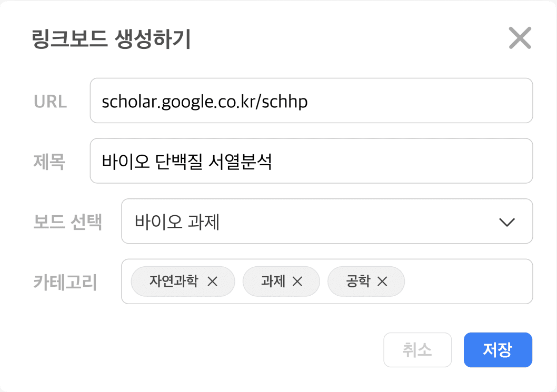
Task: Click empty space in the category field
Action: pos(468,282)
